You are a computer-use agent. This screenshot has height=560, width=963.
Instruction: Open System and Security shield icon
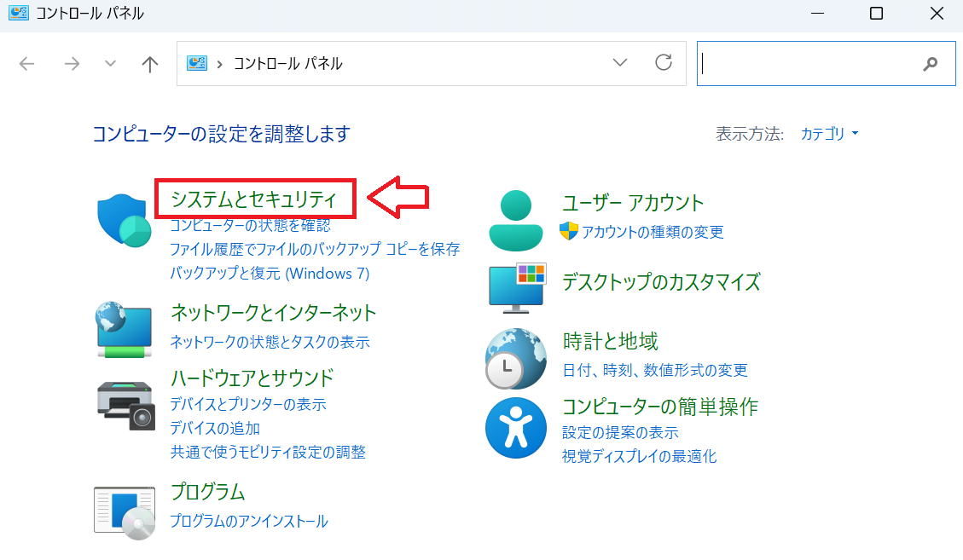tap(124, 221)
